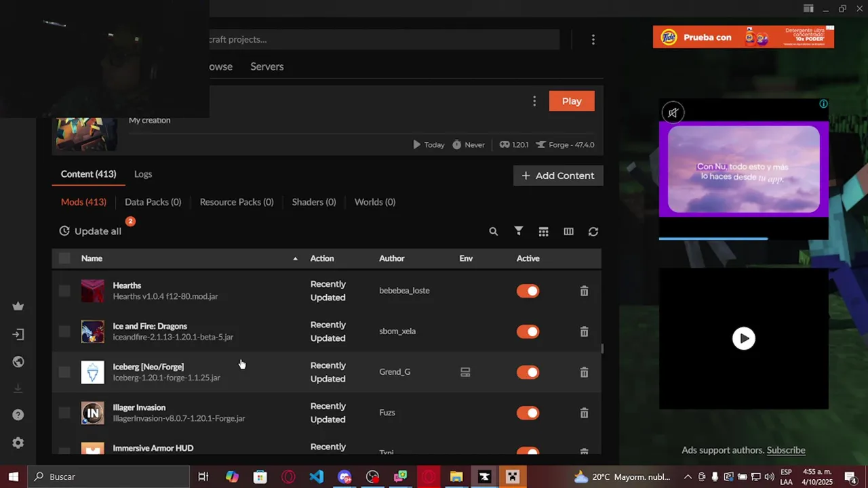The width and height of the screenshot is (868, 488).
Task: Click the sign-in arrow sidebar icon
Action: (x=18, y=334)
